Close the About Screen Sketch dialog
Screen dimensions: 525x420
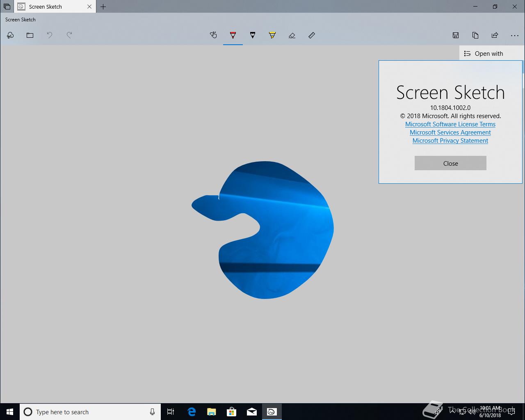click(450, 163)
